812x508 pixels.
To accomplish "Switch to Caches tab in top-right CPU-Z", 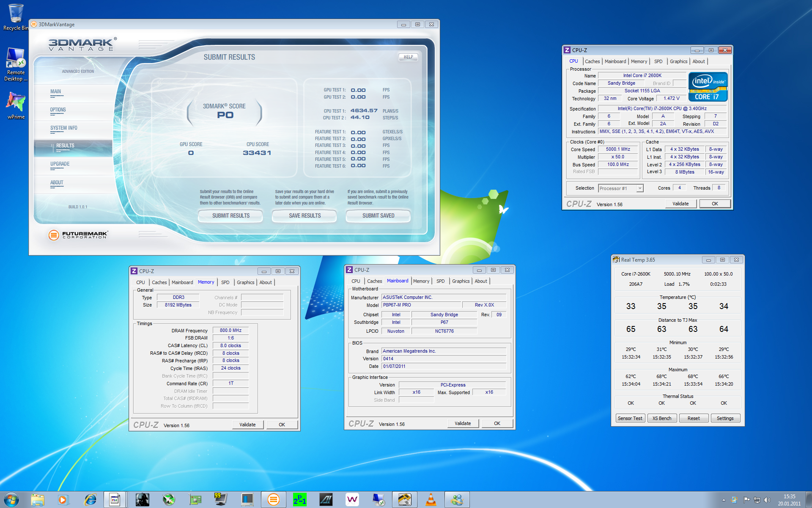I will (x=592, y=61).
